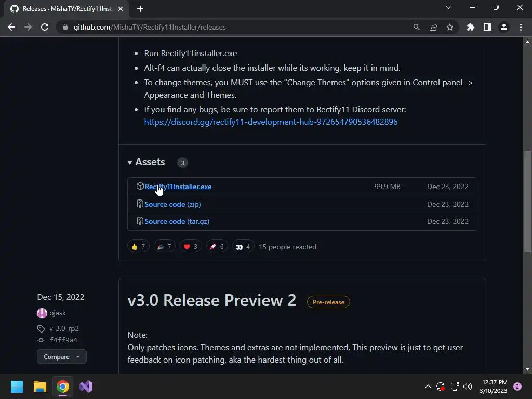React with the heart emoji
This screenshot has height=399, width=532.
191,247
